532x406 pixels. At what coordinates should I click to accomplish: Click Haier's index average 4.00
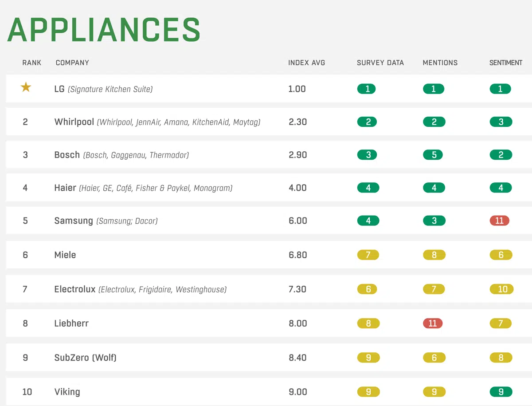(x=297, y=188)
